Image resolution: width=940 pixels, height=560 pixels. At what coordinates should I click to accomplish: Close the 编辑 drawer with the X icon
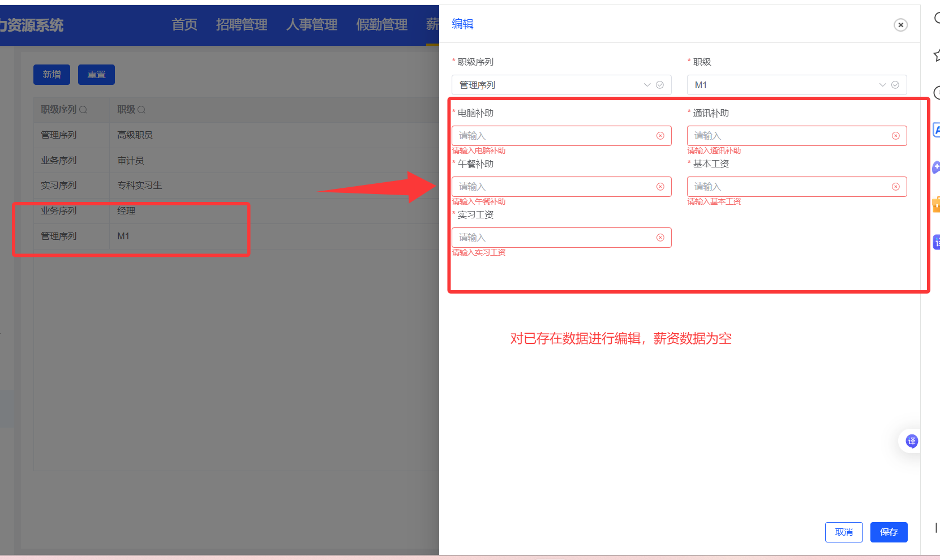pyautogui.click(x=900, y=25)
